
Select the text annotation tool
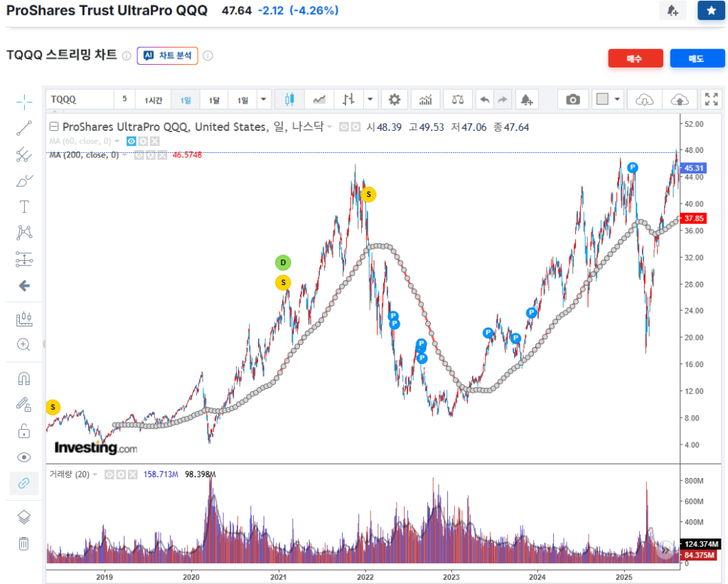coord(24,207)
